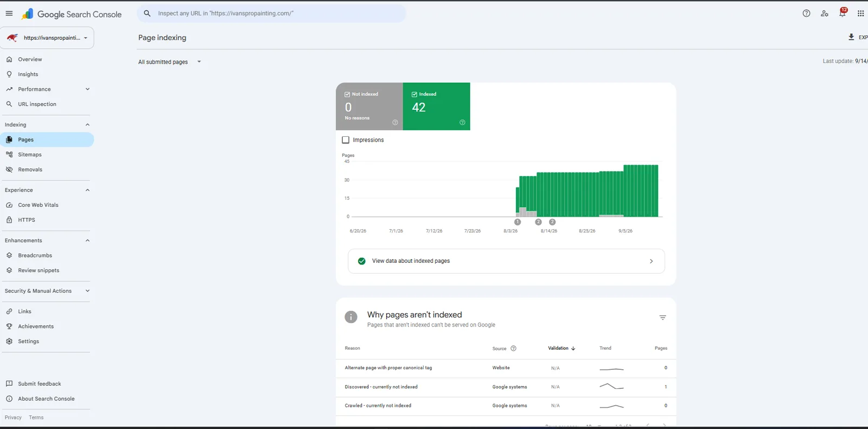Click help icon in Indexed tile

[x=462, y=122]
